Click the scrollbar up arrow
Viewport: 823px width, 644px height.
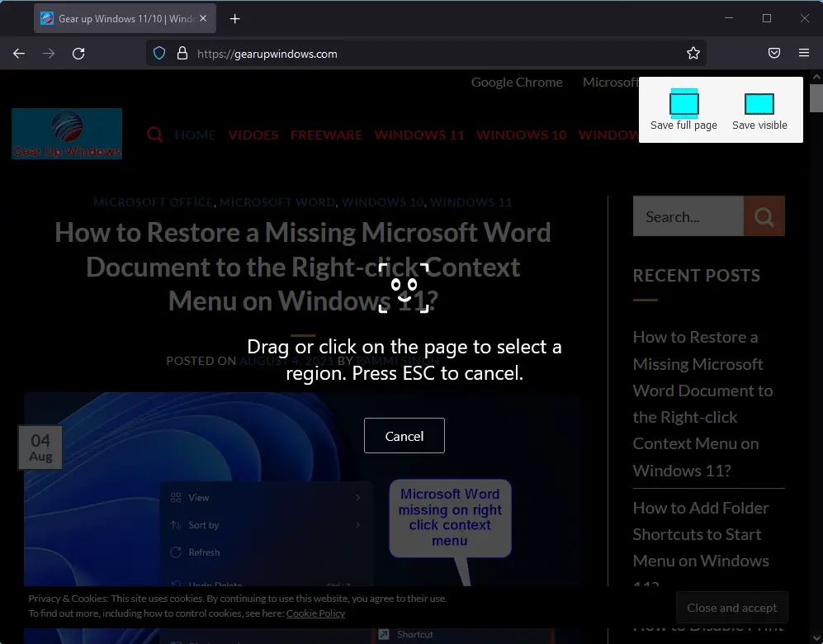point(816,77)
